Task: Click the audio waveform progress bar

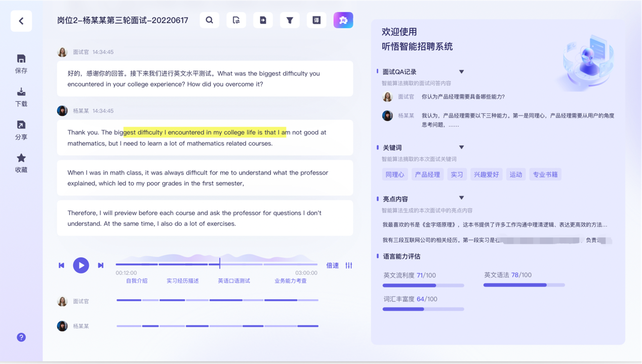Action: point(217,264)
